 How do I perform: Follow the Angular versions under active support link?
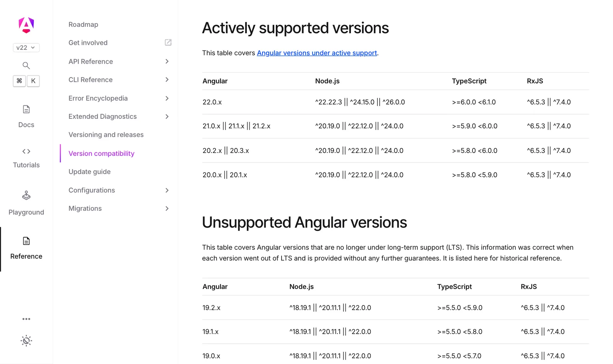pyautogui.click(x=317, y=53)
